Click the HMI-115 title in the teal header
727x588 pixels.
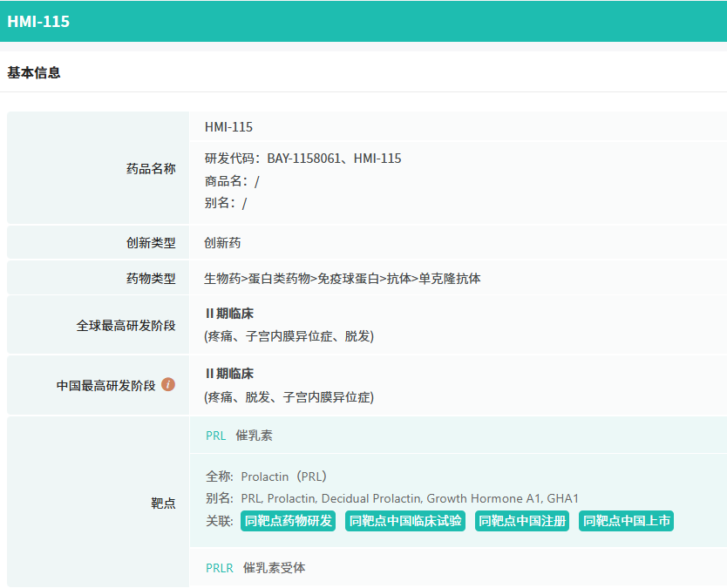click(38, 22)
